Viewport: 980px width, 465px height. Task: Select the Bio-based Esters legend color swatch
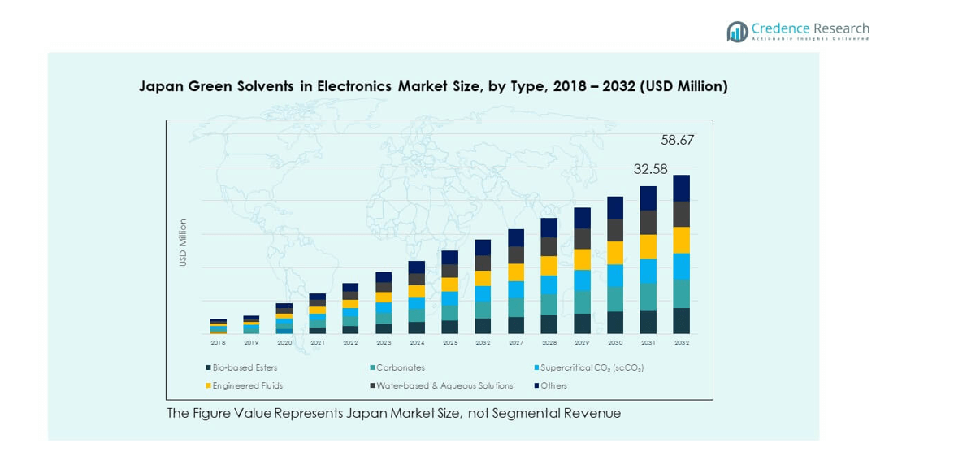coord(206,368)
